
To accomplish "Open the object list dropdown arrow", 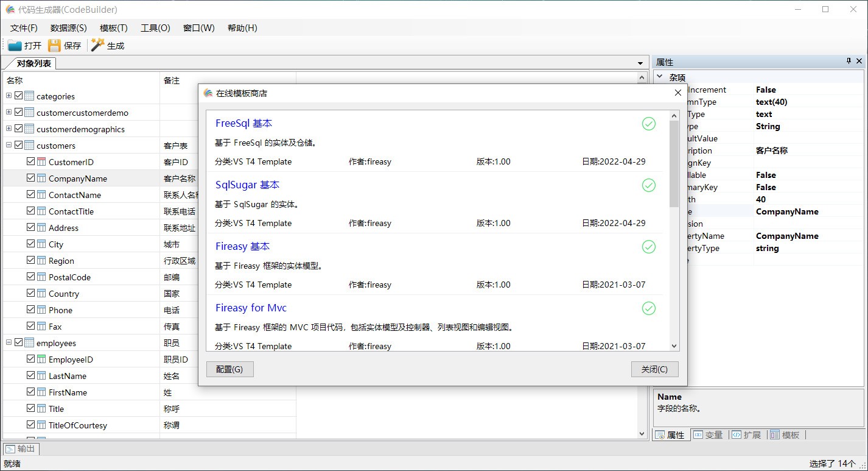I will coord(639,63).
